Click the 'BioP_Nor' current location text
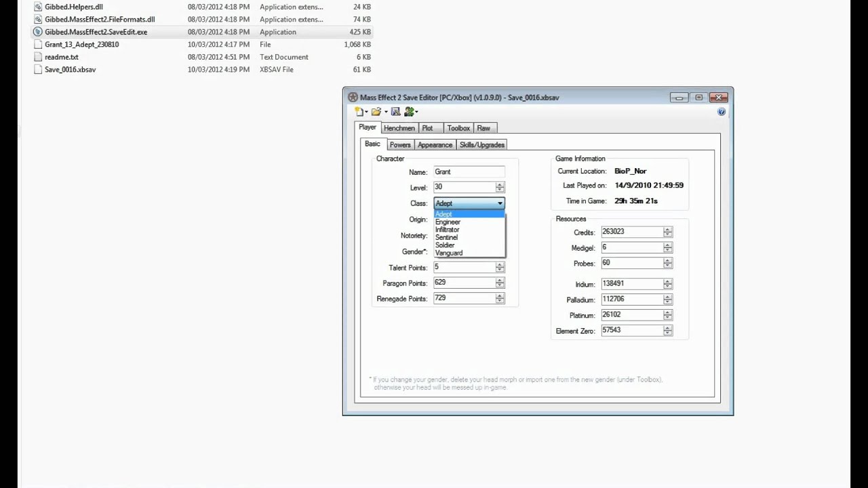This screenshot has height=488, width=868. [x=630, y=171]
